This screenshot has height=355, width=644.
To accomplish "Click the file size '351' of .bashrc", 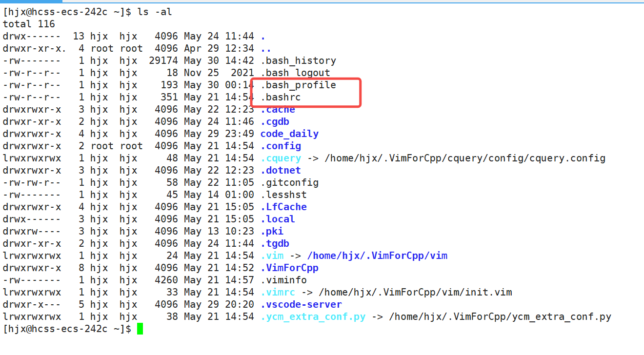I will click(169, 98).
